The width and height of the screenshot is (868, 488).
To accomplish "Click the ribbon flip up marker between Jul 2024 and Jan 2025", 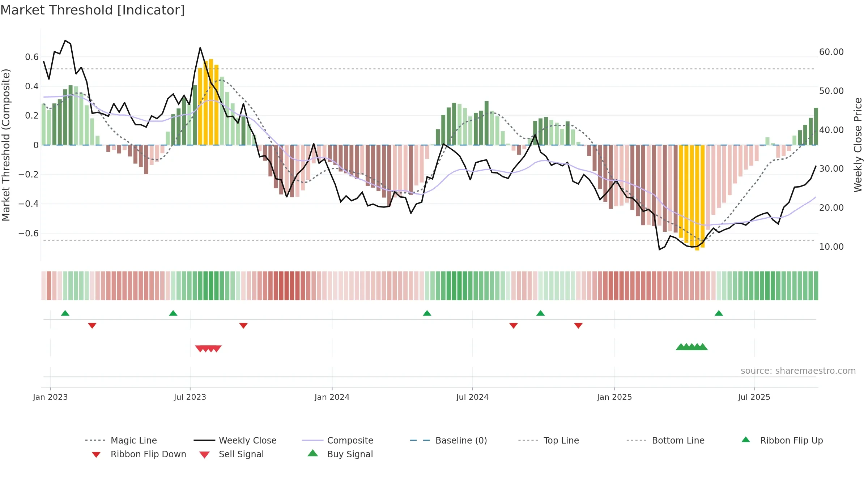I will [x=540, y=313].
